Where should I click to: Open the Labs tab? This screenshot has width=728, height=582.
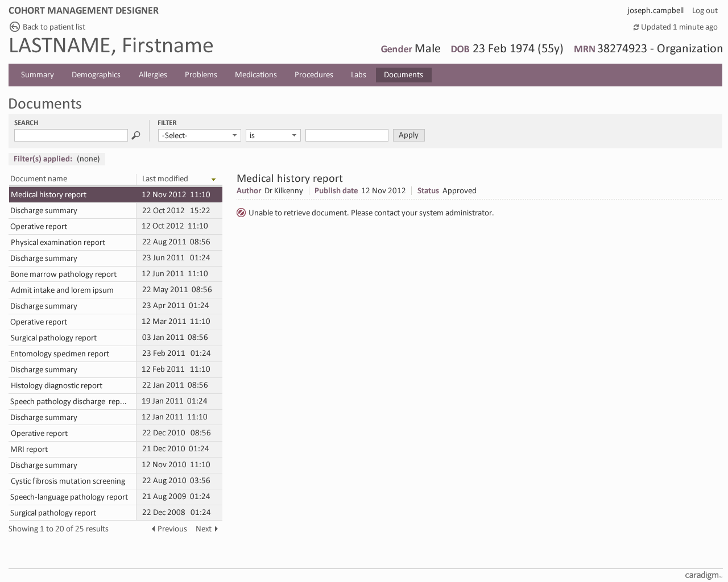pos(358,74)
